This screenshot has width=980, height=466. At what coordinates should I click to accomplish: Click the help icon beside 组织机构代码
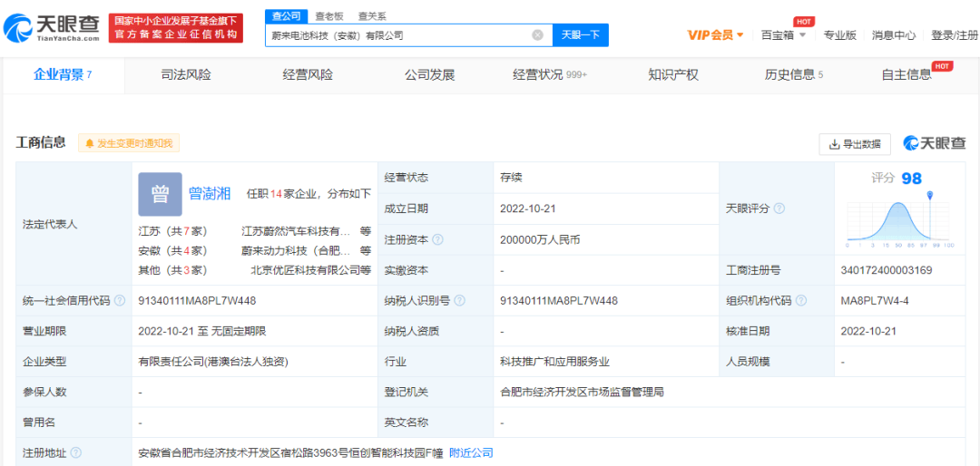[802, 301]
